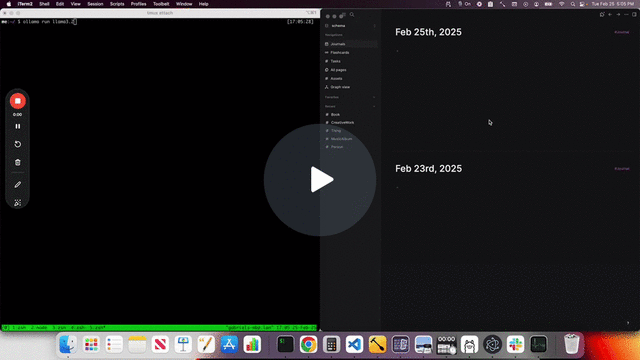Open Visual Studio Code from the Dock
The height and width of the screenshot is (360, 640).
coord(354,344)
